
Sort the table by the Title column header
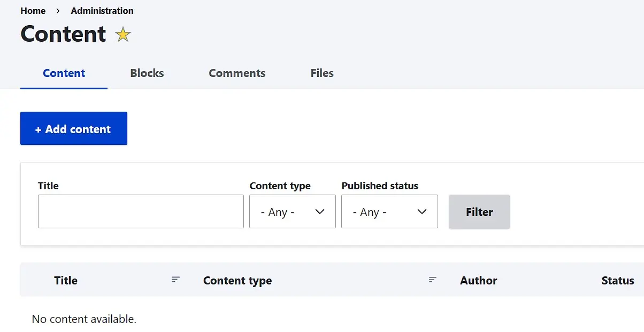tap(65, 280)
